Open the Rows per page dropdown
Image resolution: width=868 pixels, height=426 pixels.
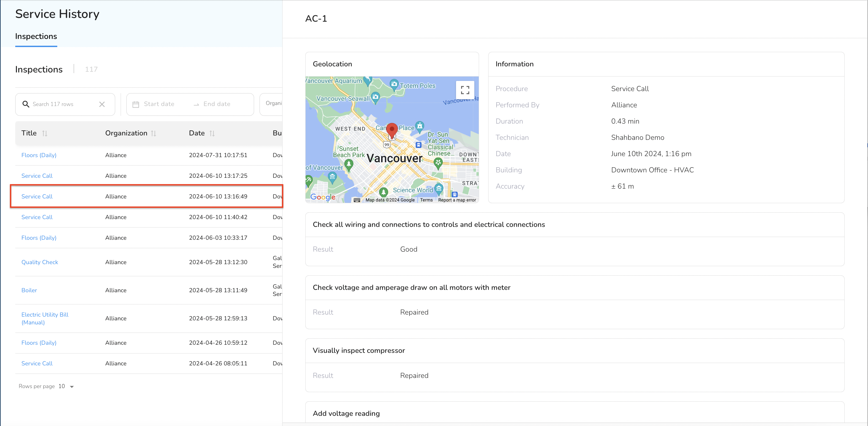click(x=66, y=386)
